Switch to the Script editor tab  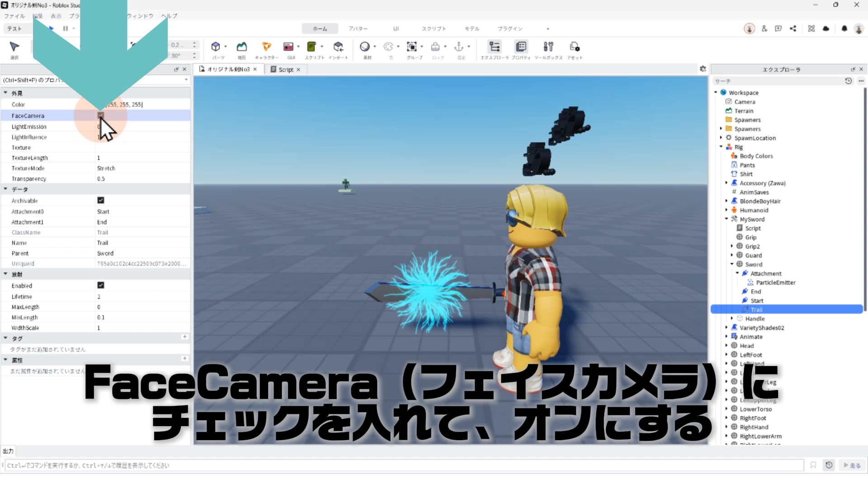click(285, 70)
